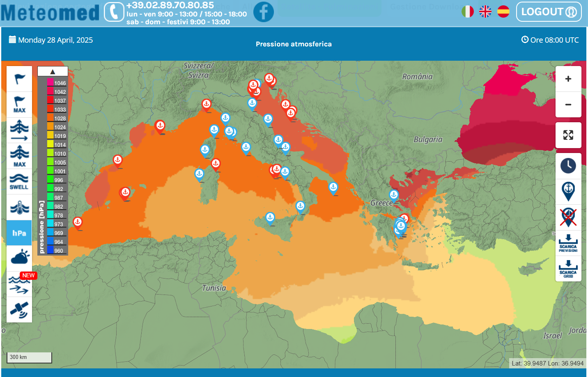Click the 1028 orange legend swatch
This screenshot has width=588, height=377.
tap(51, 118)
